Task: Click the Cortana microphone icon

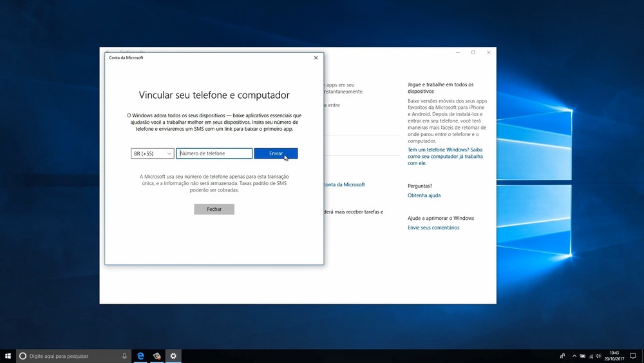Action: (x=124, y=356)
